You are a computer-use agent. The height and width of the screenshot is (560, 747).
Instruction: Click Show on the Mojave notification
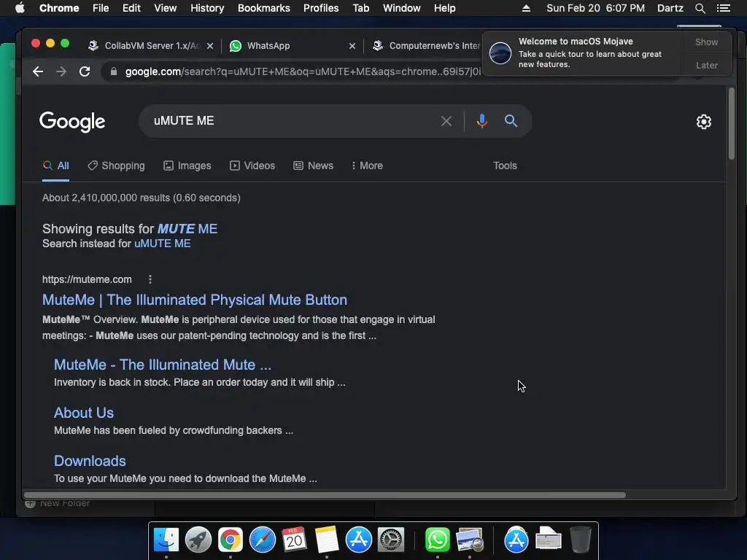(x=706, y=42)
